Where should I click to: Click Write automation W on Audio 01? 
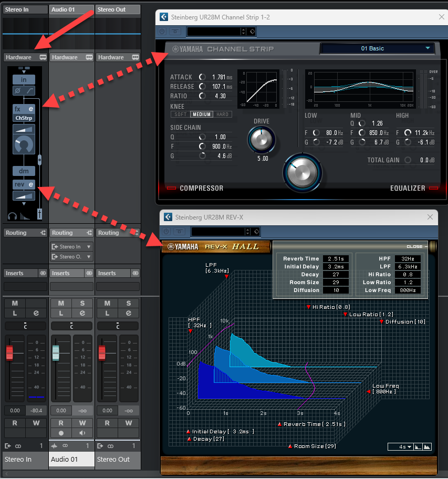82,423
